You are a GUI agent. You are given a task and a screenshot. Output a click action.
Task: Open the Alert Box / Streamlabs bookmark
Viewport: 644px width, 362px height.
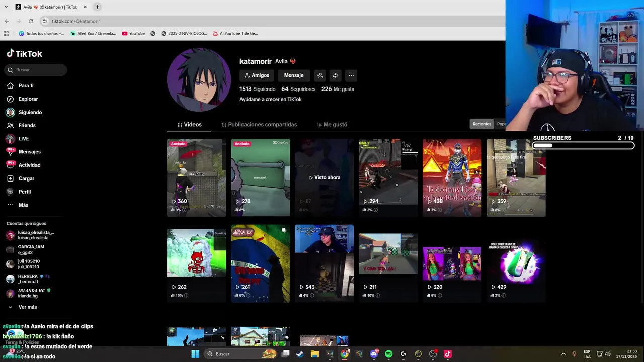pyautogui.click(x=93, y=34)
